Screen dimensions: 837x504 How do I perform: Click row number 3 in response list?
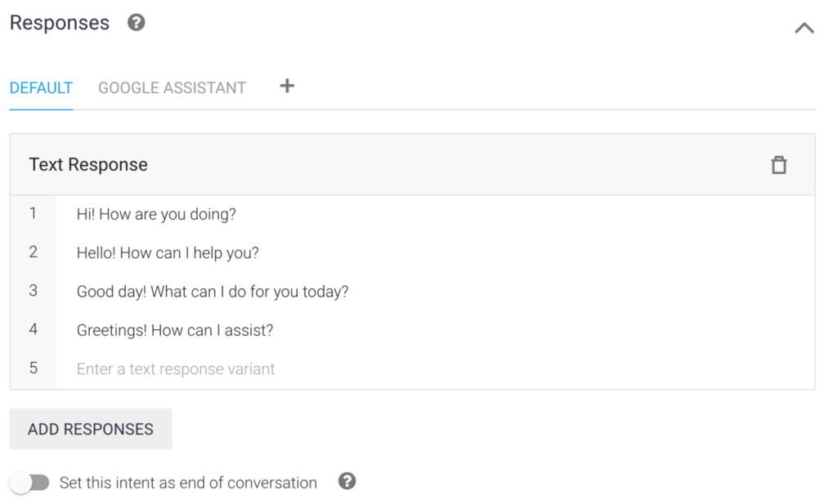[x=33, y=291]
